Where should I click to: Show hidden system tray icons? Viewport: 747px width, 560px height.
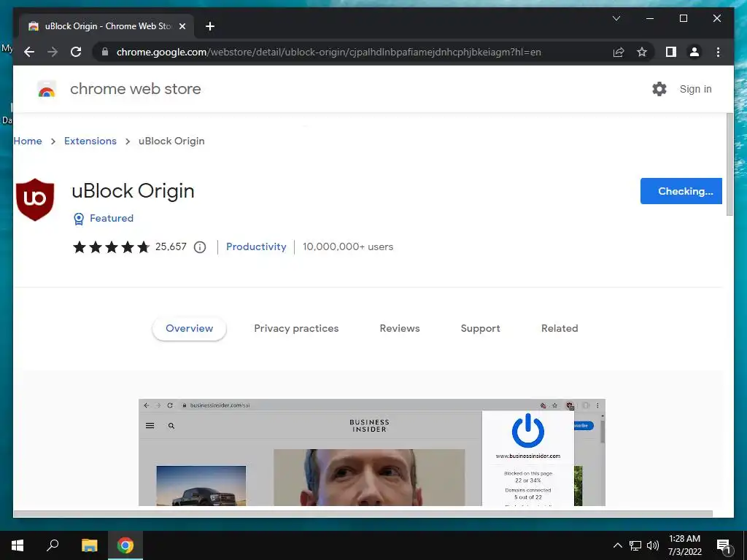click(617, 545)
